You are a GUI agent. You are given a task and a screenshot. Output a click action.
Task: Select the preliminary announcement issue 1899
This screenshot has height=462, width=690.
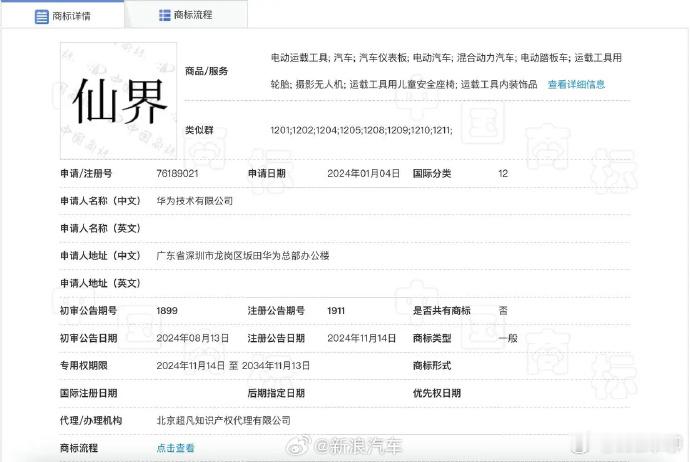[167, 311]
